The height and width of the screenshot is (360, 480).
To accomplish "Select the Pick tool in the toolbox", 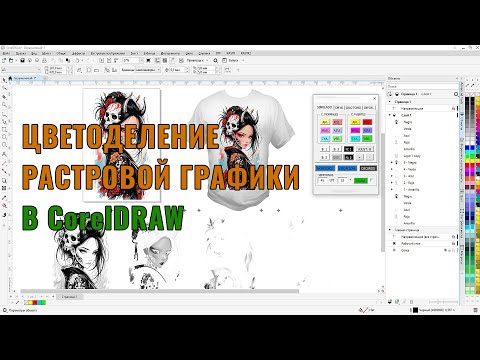I will click(x=4, y=80).
